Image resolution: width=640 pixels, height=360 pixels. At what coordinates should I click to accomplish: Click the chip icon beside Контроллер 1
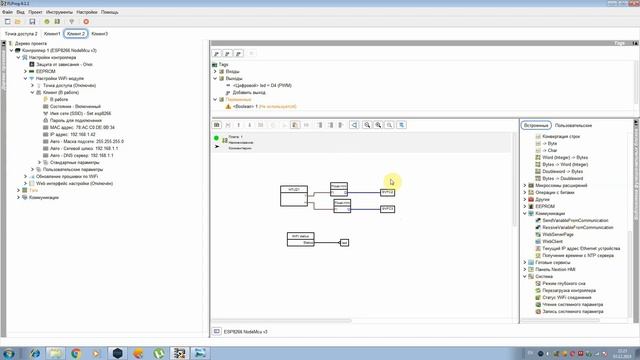coord(18,51)
